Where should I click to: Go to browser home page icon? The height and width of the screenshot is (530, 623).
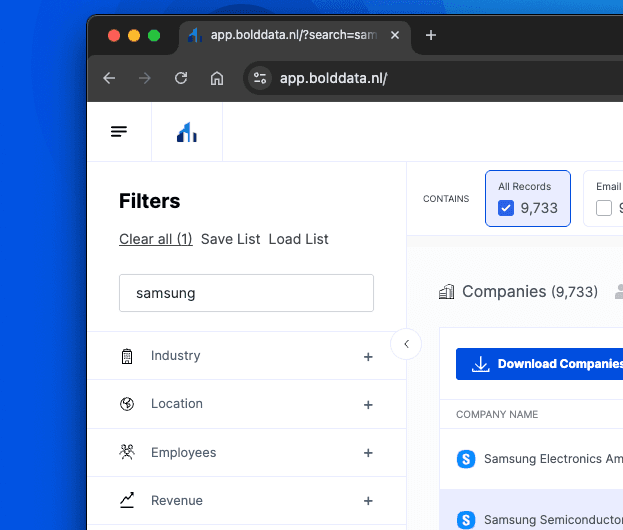[216, 78]
